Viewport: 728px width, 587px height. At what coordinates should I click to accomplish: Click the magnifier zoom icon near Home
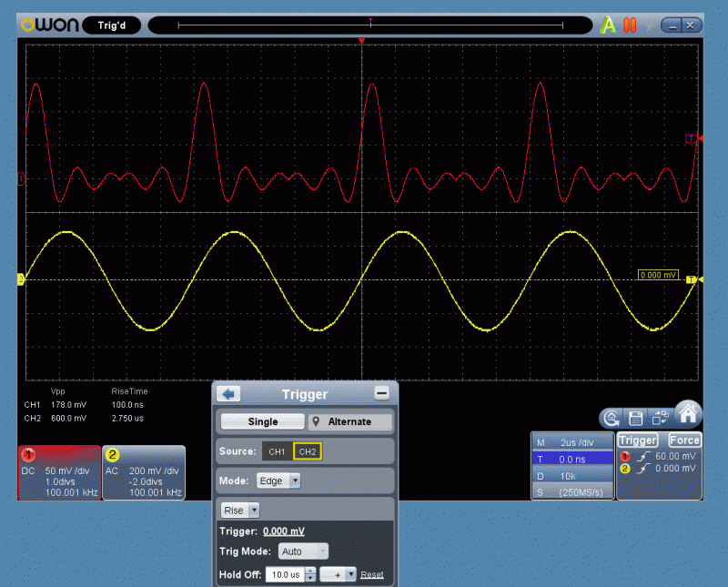[x=612, y=419]
